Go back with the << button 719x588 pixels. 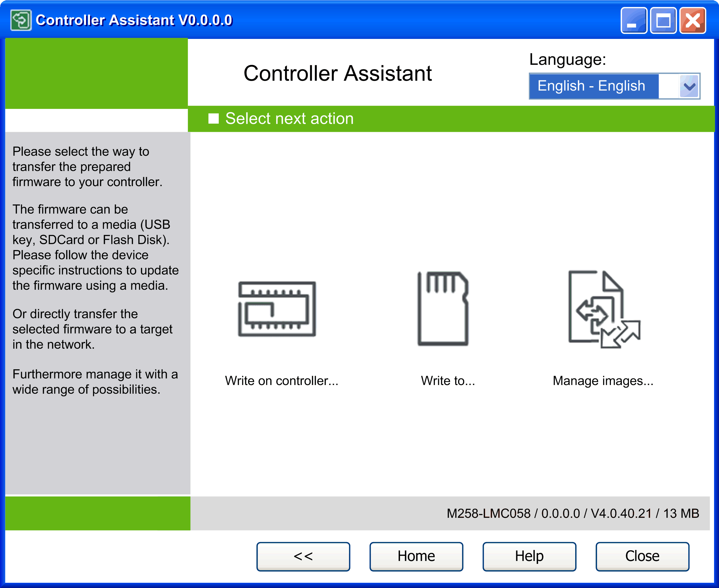[x=303, y=556]
